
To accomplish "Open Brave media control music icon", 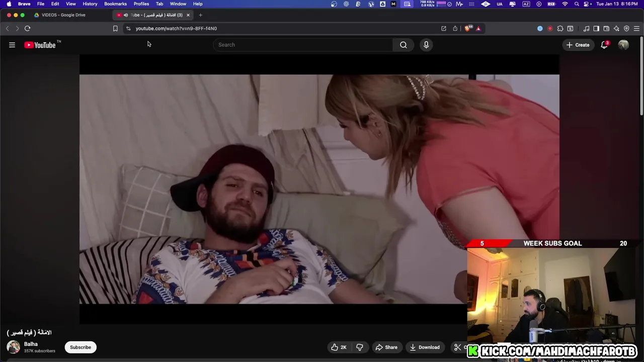I will pos(586,29).
